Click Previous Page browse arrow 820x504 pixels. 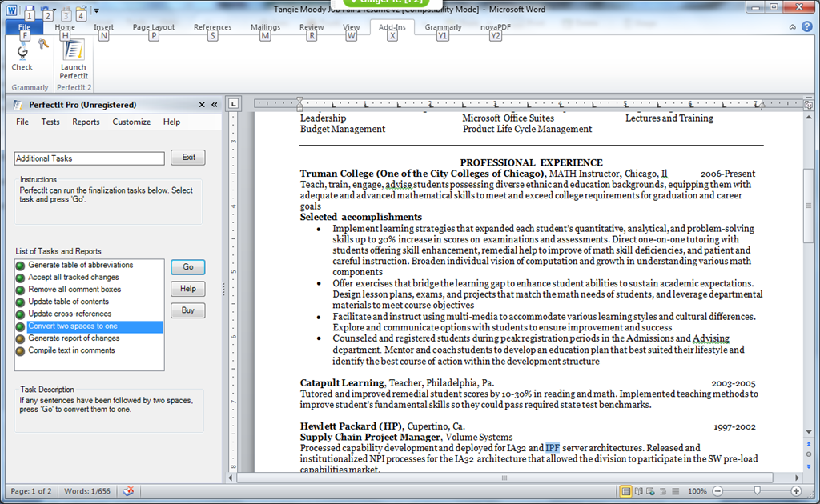809,443
